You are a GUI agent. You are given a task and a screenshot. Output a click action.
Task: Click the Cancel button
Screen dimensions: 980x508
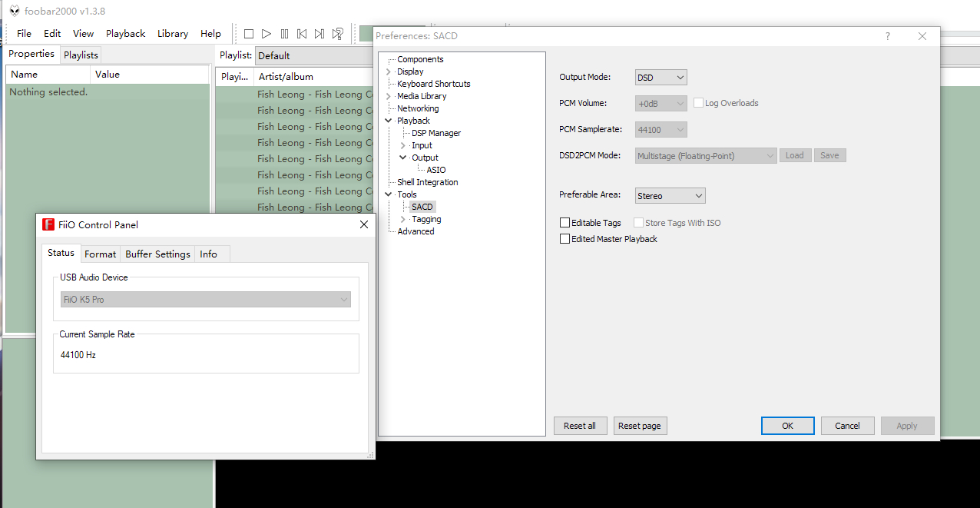[847, 426]
